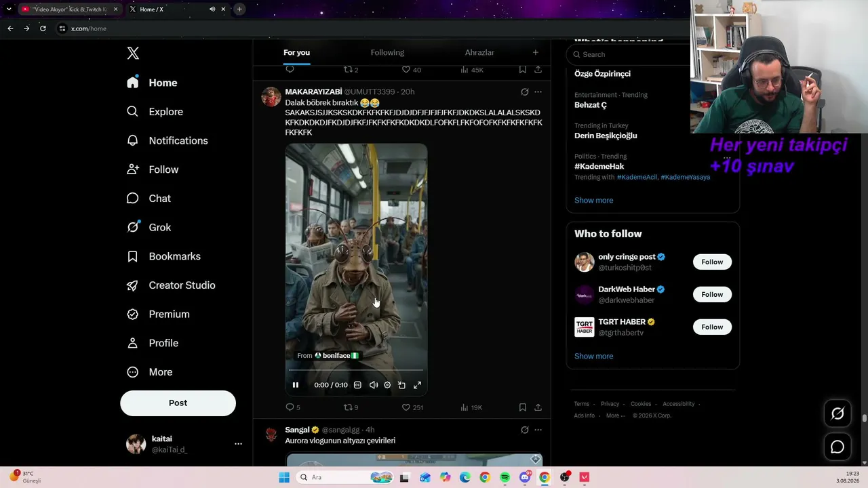
Task: Follow TGRT HABER account
Action: (712, 327)
